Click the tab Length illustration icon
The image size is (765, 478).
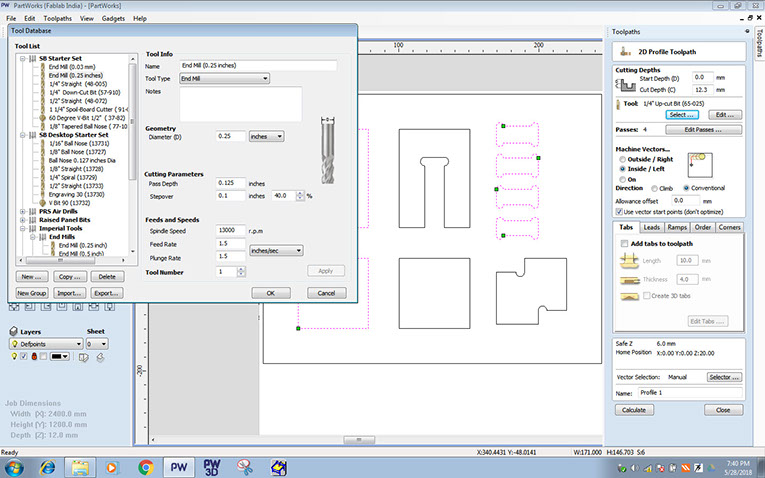coord(629,261)
